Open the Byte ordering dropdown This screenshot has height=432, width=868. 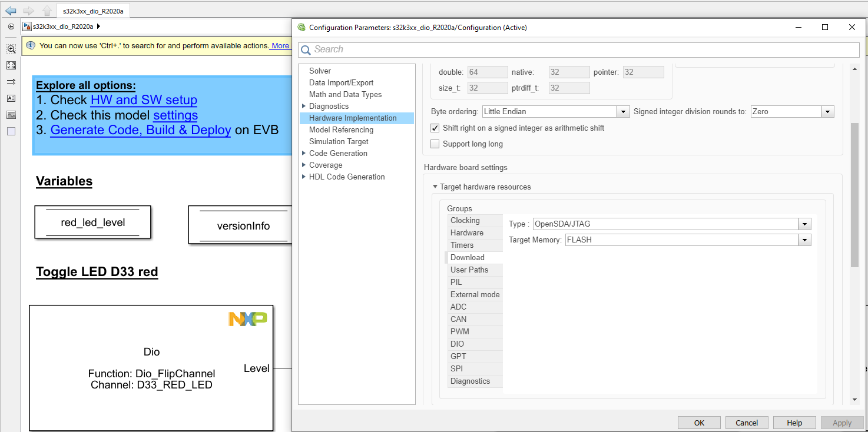click(623, 111)
